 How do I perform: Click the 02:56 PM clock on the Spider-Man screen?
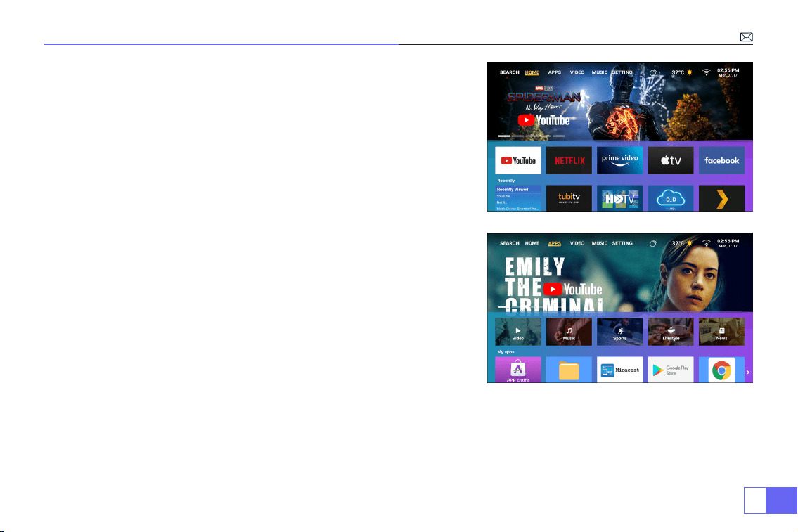[x=728, y=72]
